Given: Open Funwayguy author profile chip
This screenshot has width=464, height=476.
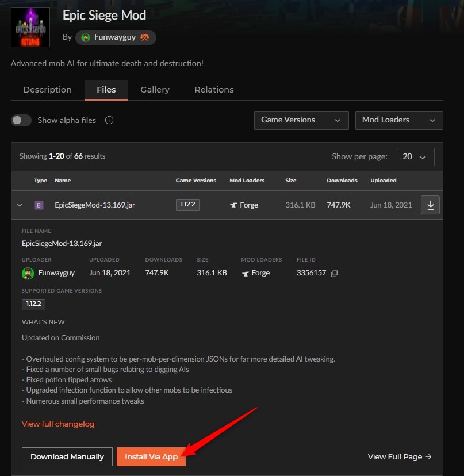Looking at the screenshot, I should 116,37.
